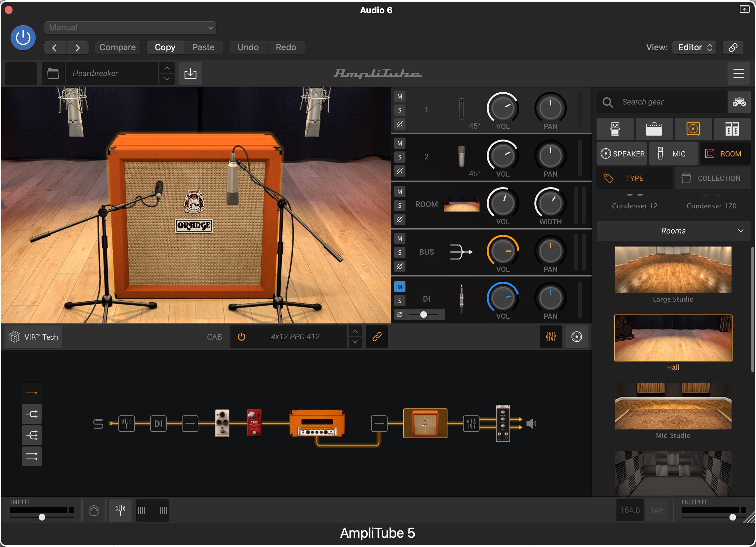Select the orange cabinet block in chain
The height and width of the screenshot is (547, 756).
pyautogui.click(x=425, y=423)
